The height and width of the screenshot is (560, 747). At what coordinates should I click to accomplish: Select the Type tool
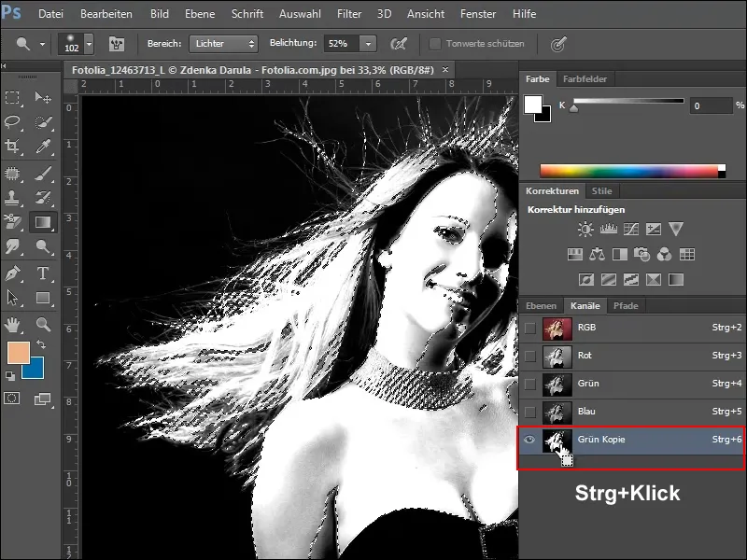(x=43, y=273)
